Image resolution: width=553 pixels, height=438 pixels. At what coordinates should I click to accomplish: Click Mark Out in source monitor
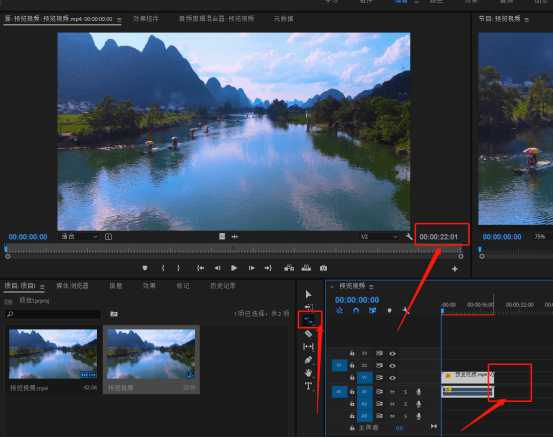pos(178,268)
